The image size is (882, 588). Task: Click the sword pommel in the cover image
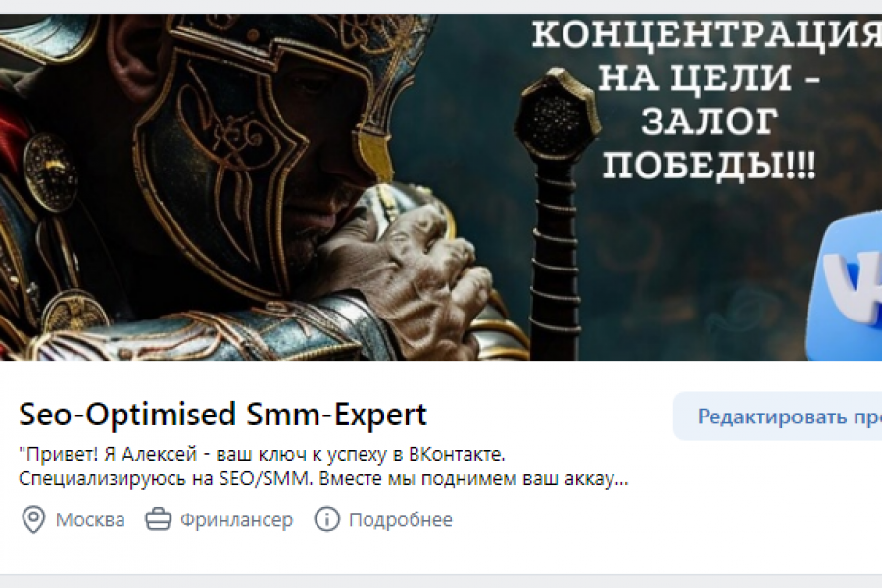click(x=553, y=116)
